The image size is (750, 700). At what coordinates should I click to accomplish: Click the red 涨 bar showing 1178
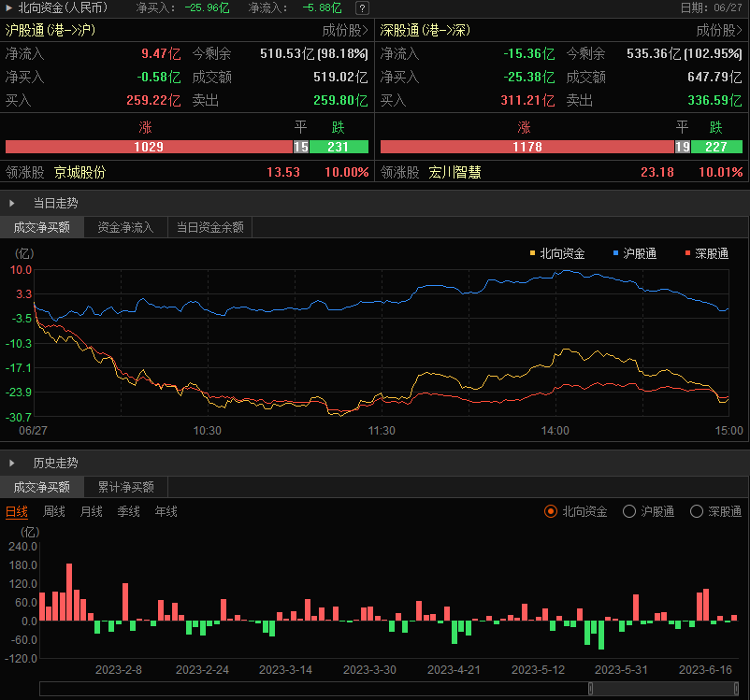527,147
